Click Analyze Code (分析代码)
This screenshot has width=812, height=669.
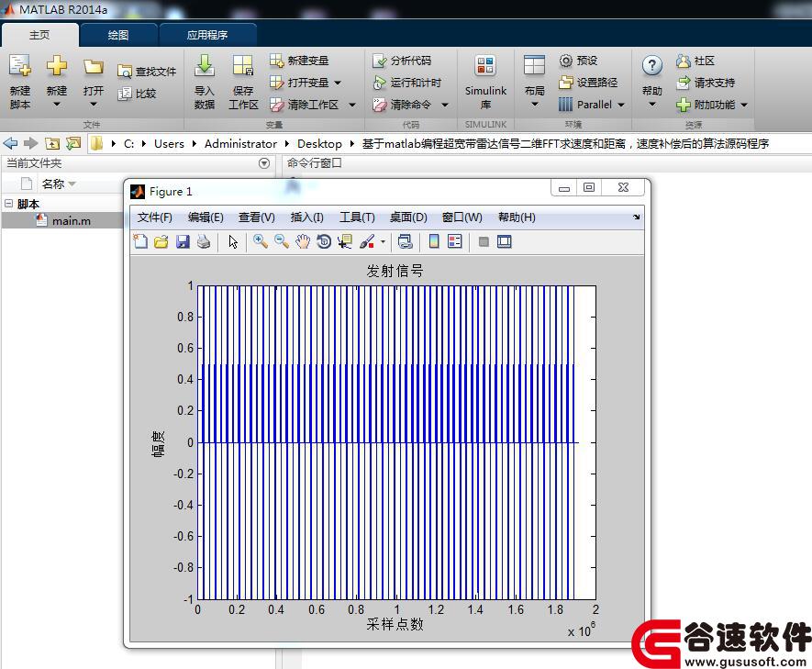click(x=402, y=61)
